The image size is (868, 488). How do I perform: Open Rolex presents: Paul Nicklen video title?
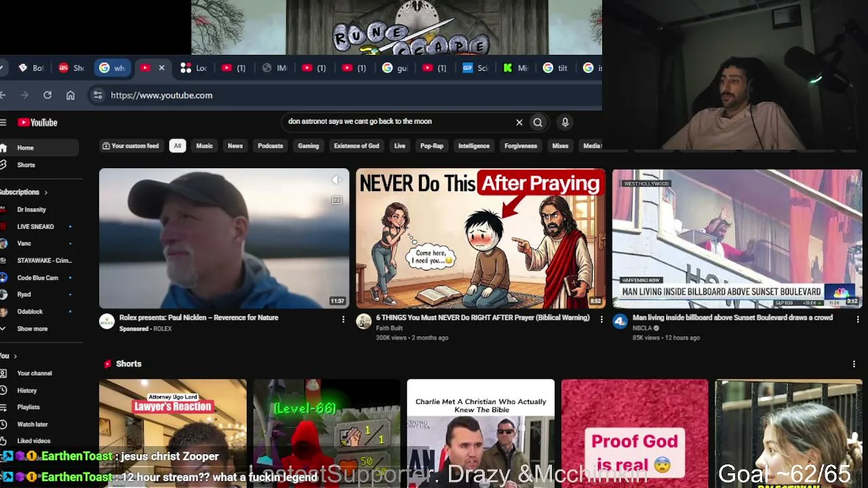199,318
